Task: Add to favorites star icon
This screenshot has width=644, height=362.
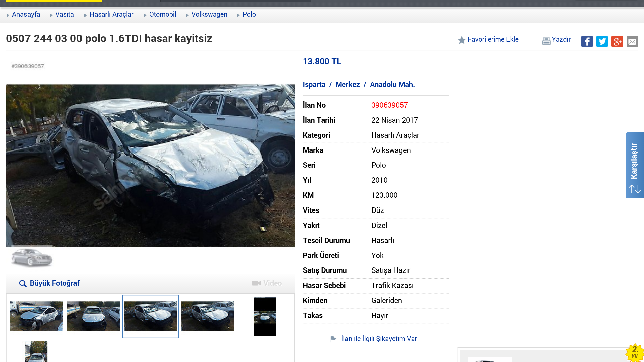Action: tap(462, 40)
